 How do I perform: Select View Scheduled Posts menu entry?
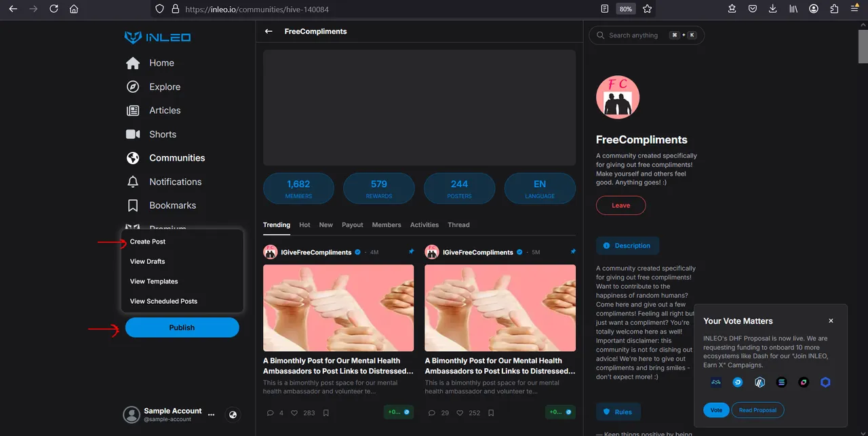(x=163, y=301)
